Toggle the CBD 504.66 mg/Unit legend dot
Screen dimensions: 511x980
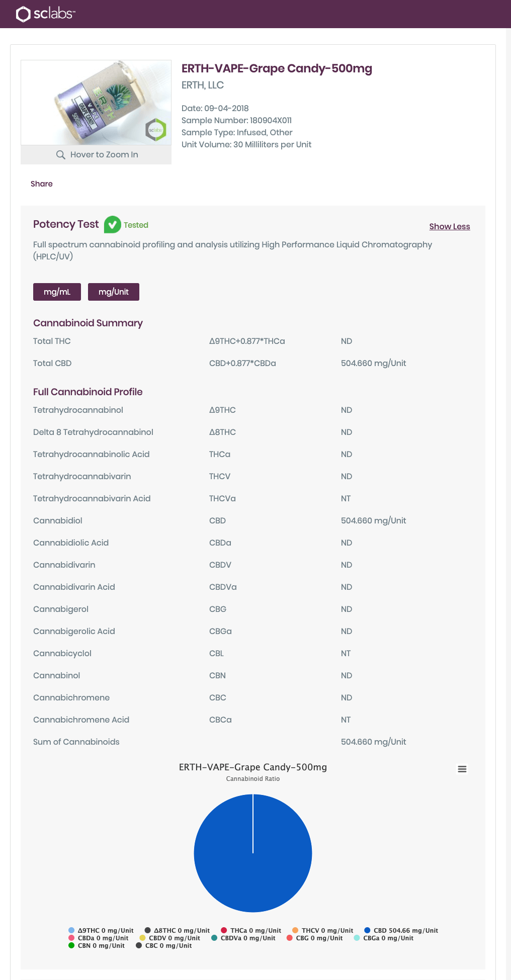coord(368,930)
